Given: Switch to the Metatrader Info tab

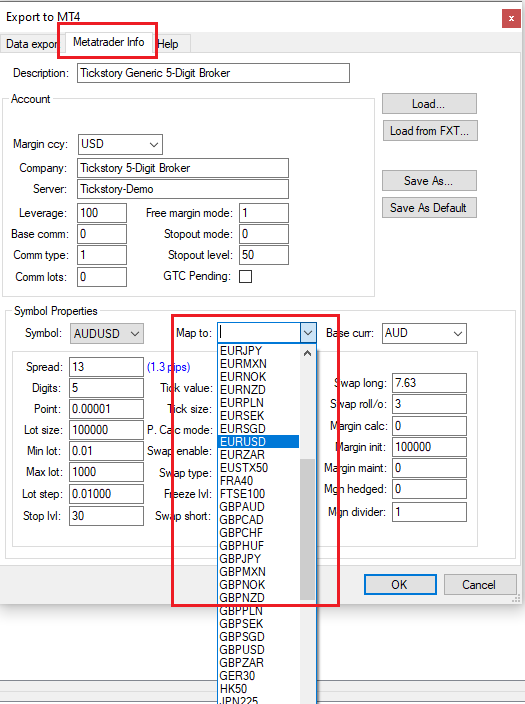Looking at the screenshot, I should (x=108, y=42).
